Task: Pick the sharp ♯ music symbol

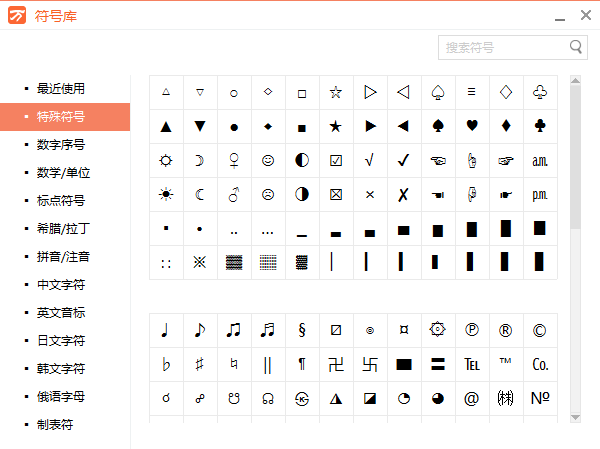Action: click(x=200, y=364)
